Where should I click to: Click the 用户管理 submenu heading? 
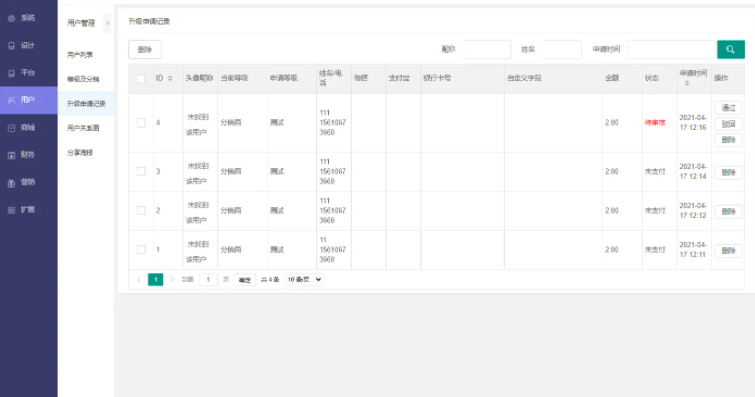tap(81, 23)
